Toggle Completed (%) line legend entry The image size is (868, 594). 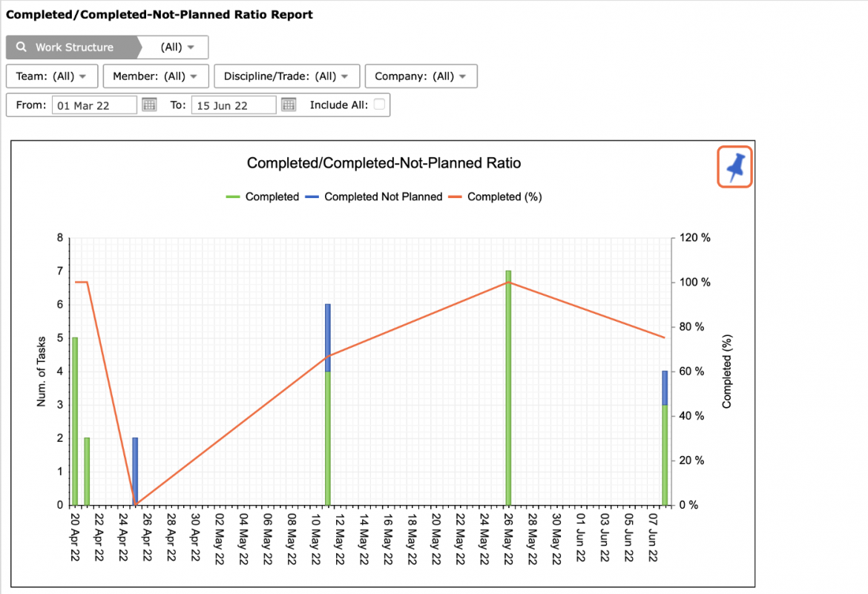pyautogui.click(x=495, y=197)
